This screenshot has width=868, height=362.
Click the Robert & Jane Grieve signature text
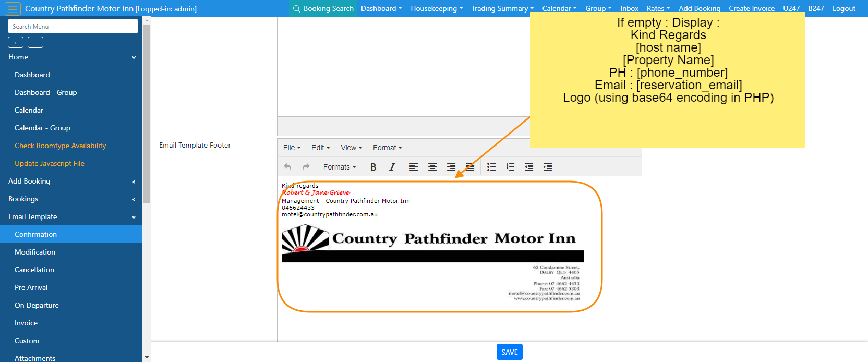[316, 192]
